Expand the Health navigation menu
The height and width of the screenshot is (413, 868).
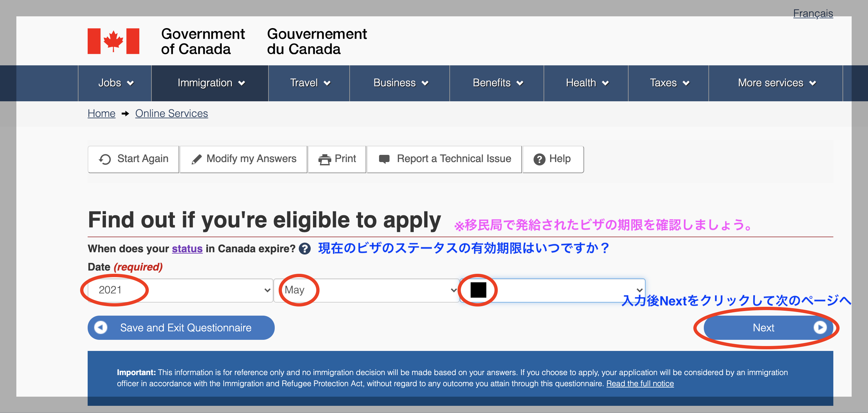click(x=586, y=83)
